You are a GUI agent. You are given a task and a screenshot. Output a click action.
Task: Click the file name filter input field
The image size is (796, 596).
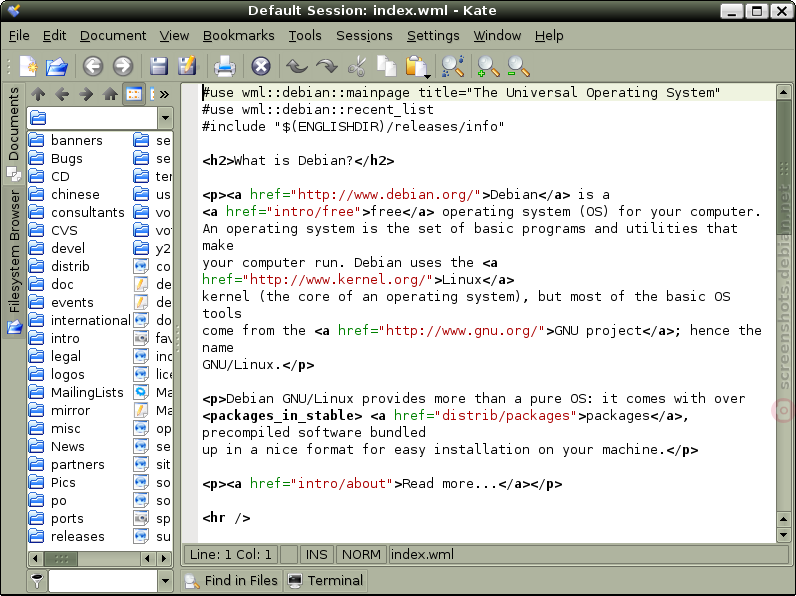point(103,581)
